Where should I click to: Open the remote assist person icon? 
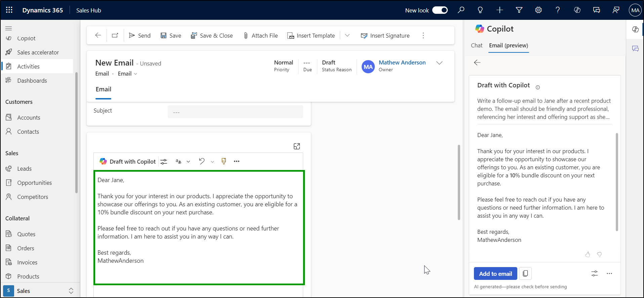pyautogui.click(x=616, y=10)
